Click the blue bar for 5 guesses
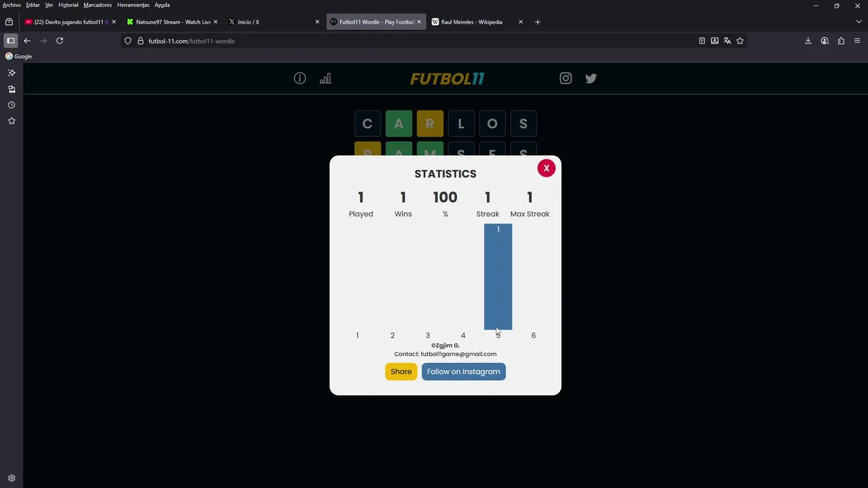868x488 pixels. (x=498, y=277)
